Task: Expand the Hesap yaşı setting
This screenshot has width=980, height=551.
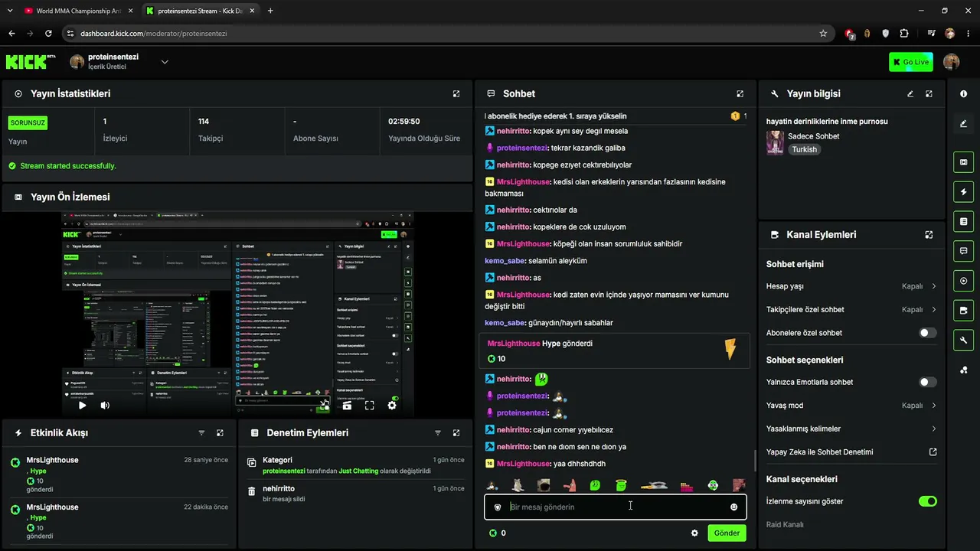Action: [851, 286]
